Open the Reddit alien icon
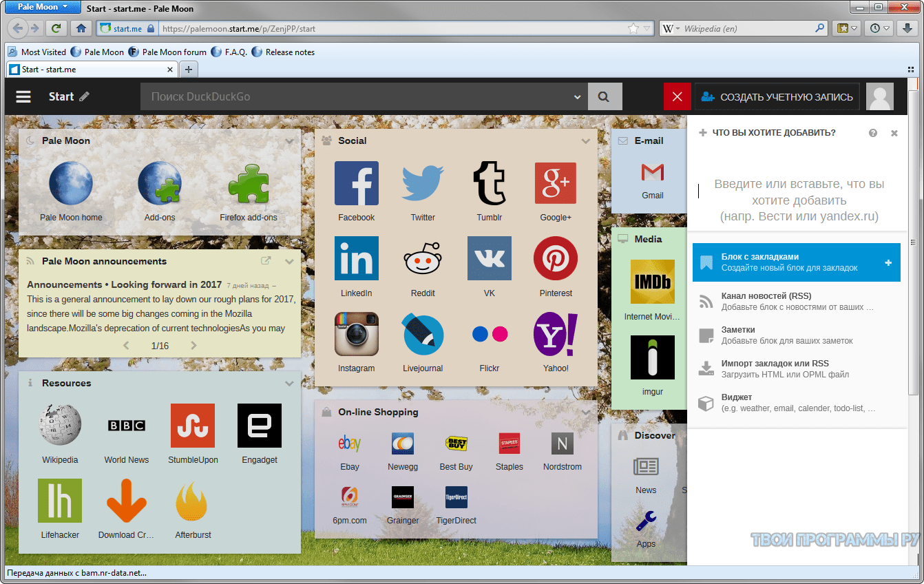924x584 pixels. point(423,258)
